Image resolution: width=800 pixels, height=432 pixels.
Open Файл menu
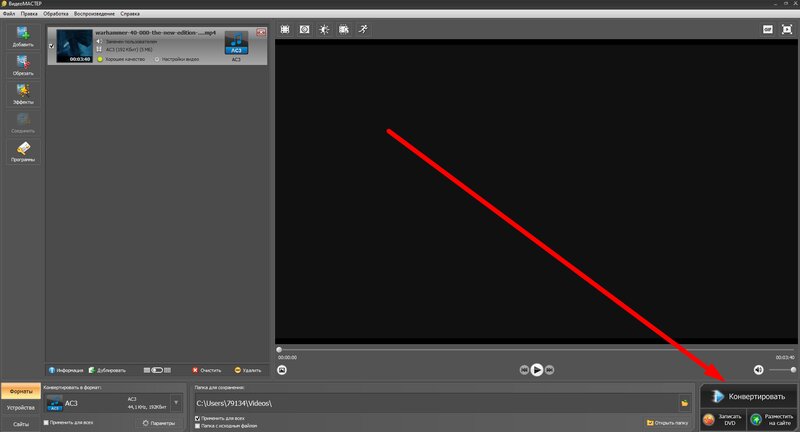pyautogui.click(x=9, y=14)
